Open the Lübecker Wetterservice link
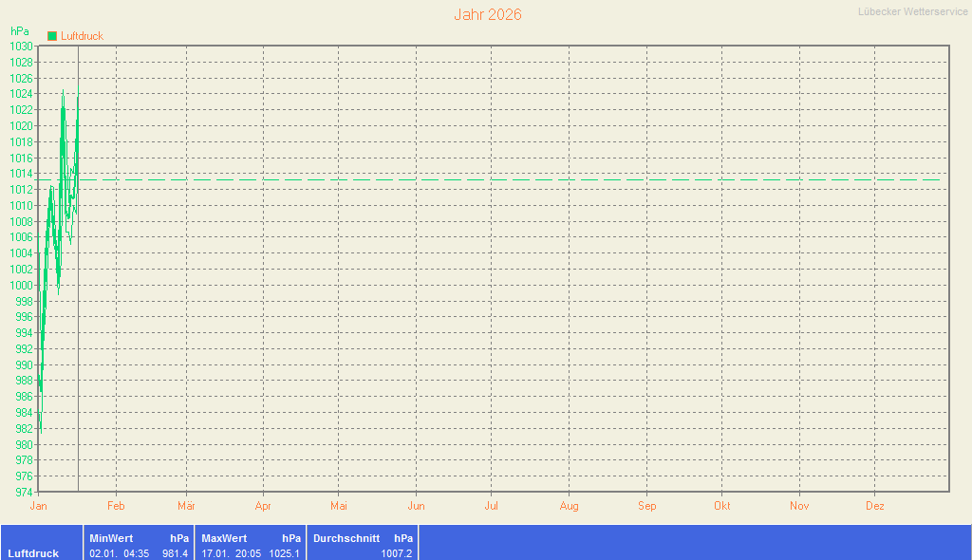This screenshot has width=972, height=560. 912,11
